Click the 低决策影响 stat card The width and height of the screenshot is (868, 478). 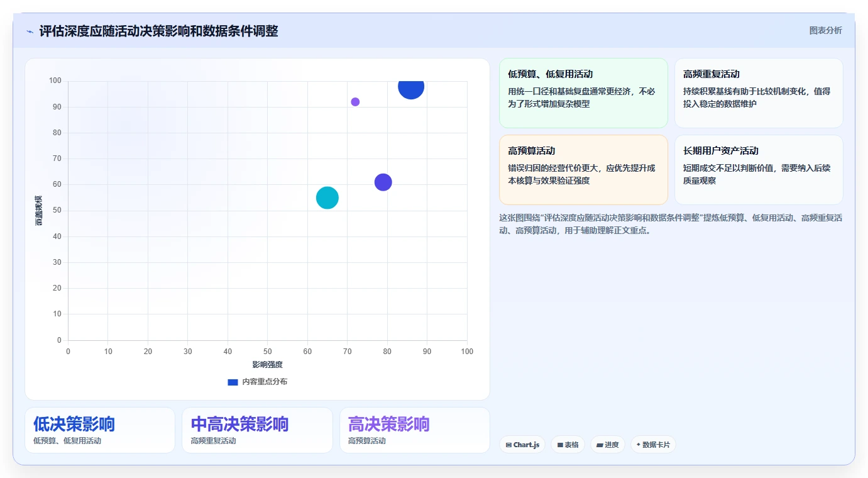100,430
